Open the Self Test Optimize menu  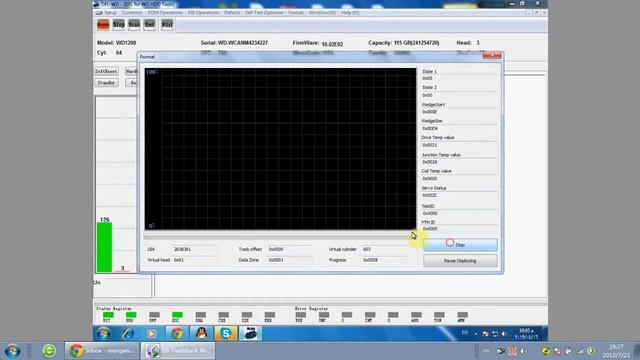[x=264, y=13]
